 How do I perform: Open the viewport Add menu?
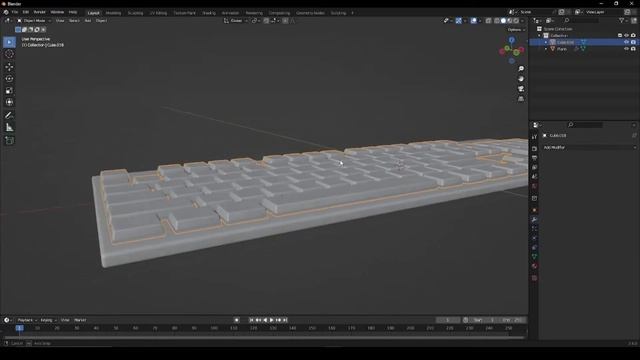tap(88, 20)
